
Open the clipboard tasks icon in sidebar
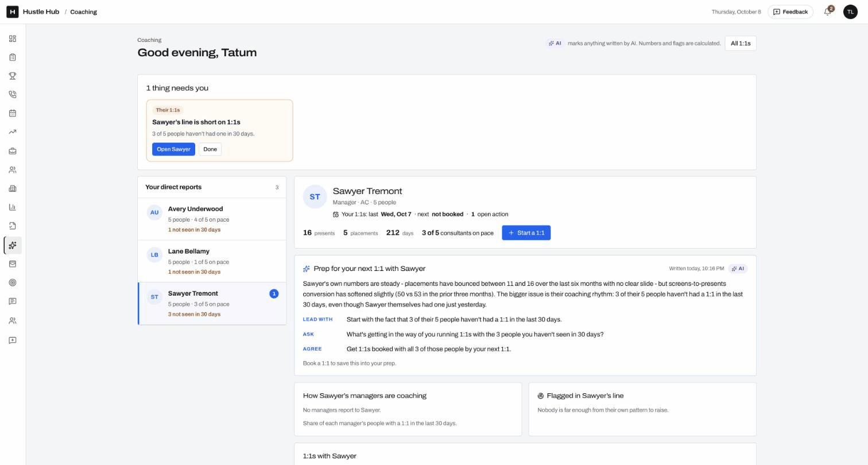[13, 57]
